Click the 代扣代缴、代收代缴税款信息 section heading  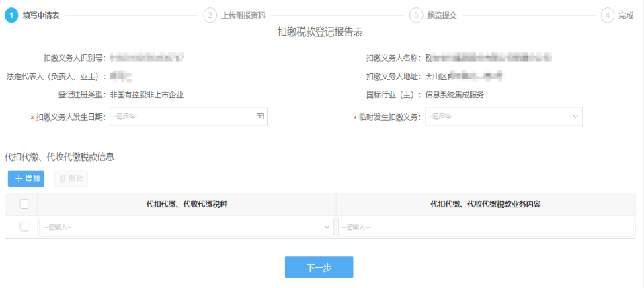59,157
